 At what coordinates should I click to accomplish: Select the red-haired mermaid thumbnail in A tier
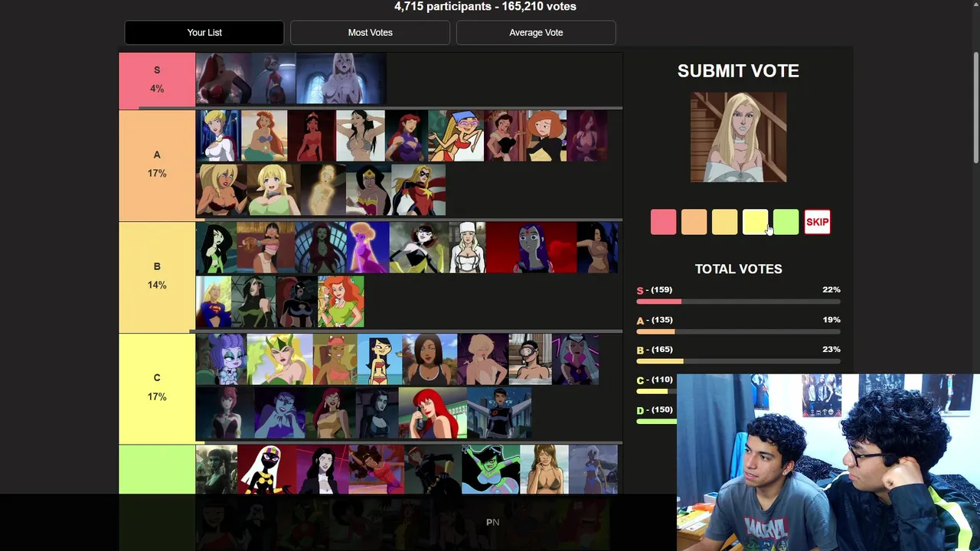point(264,136)
